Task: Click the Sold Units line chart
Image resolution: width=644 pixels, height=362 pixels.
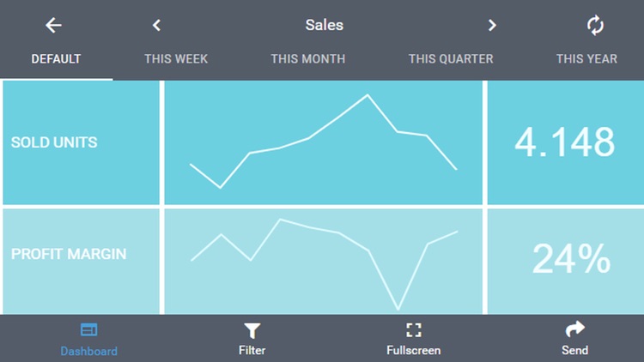Action: (x=324, y=142)
